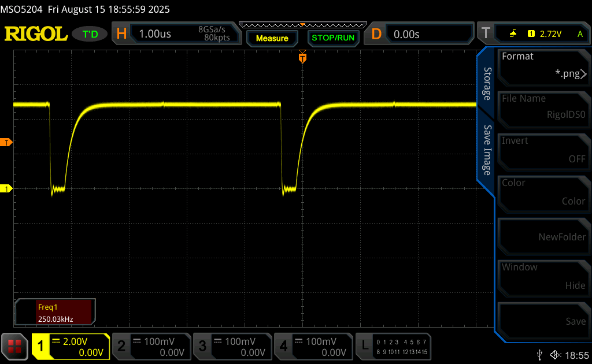Click the orange trigger position marker at top

302,58
